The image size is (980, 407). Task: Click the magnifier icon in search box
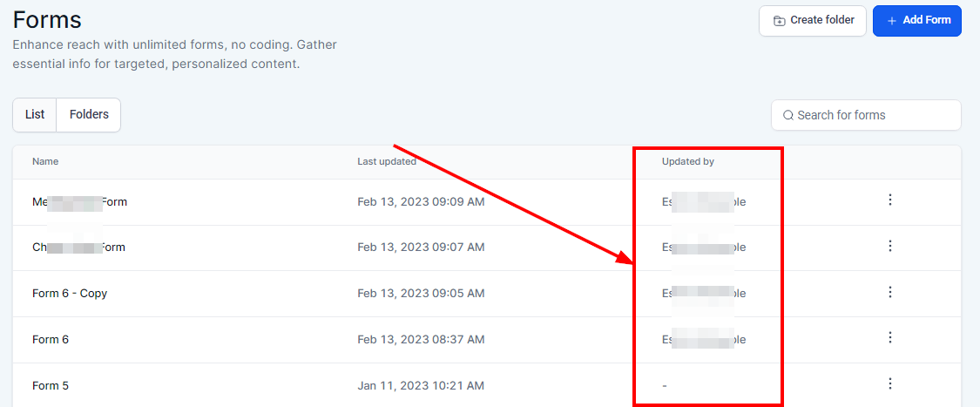coord(788,115)
